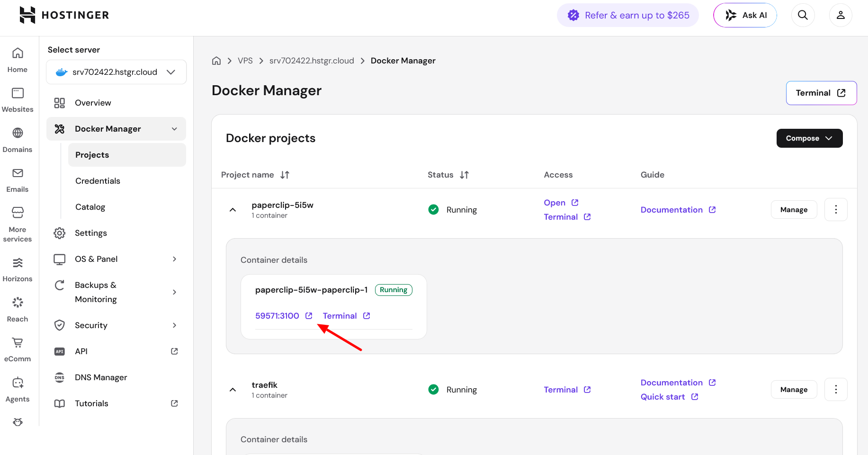Collapse paperclip-5i5w project row
Viewport: 868px width, 455px height.
click(233, 210)
